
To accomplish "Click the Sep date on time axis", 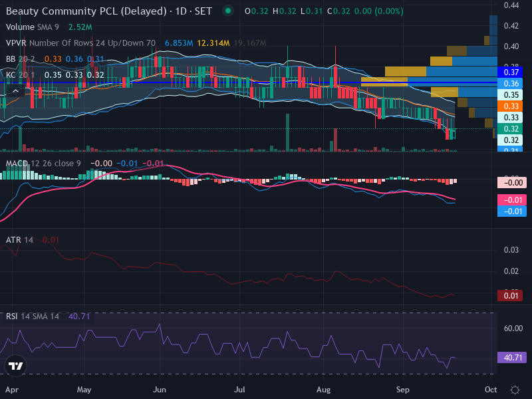I will pyautogui.click(x=403, y=390).
